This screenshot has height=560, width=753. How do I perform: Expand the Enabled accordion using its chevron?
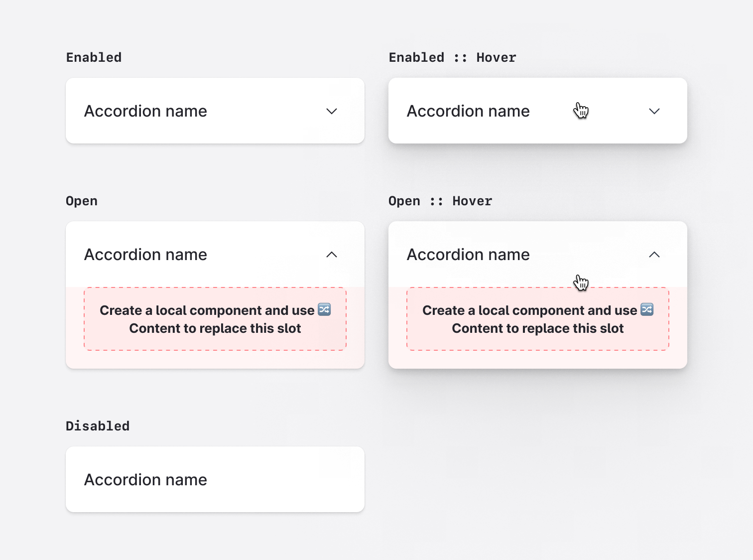point(332,111)
